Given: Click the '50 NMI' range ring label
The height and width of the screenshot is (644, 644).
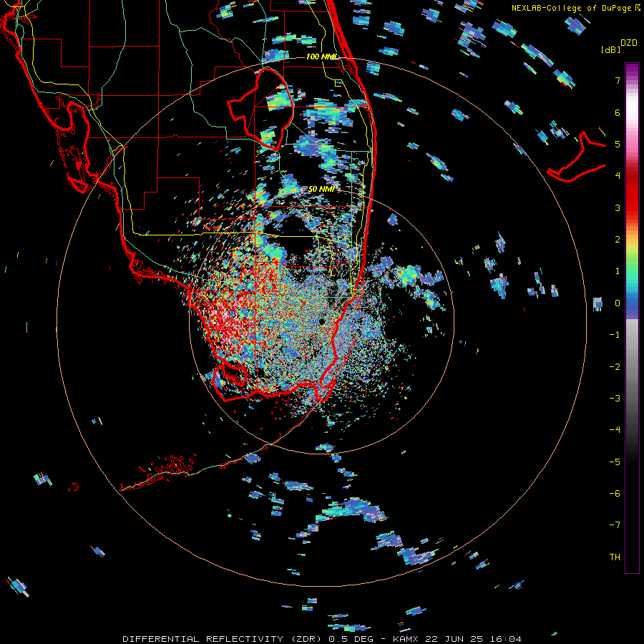Looking at the screenshot, I should [x=321, y=189].
